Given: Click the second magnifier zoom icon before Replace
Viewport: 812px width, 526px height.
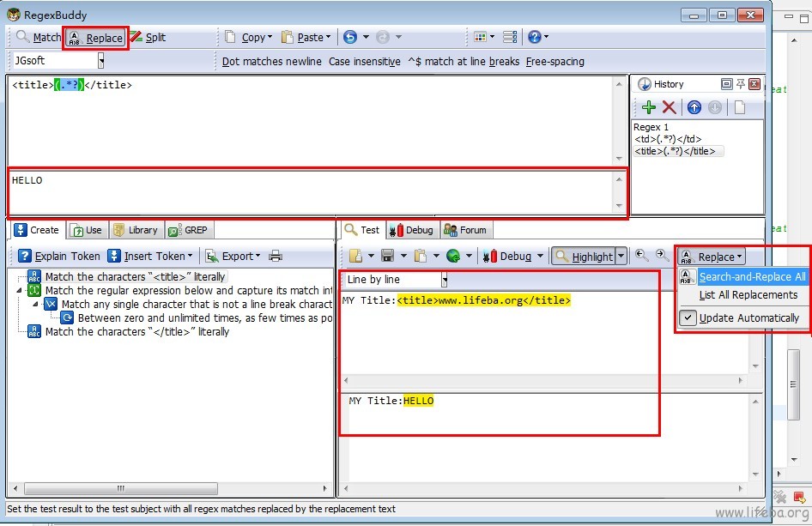Looking at the screenshot, I should 661,255.
